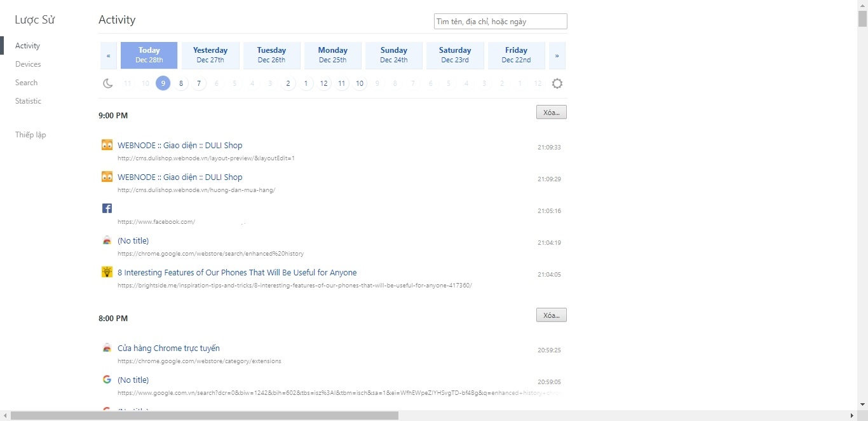Click the search field Tìm tên, địa chỉ, hoặc ngày
This screenshot has height=421, width=868.
(x=500, y=21)
